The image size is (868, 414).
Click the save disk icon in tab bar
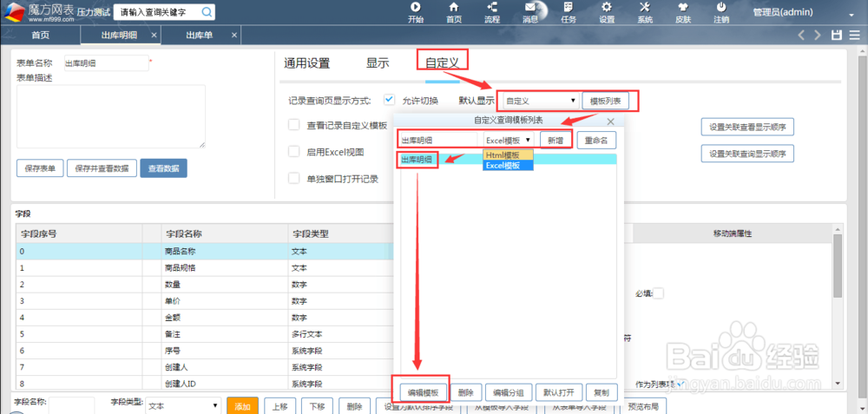[837, 35]
